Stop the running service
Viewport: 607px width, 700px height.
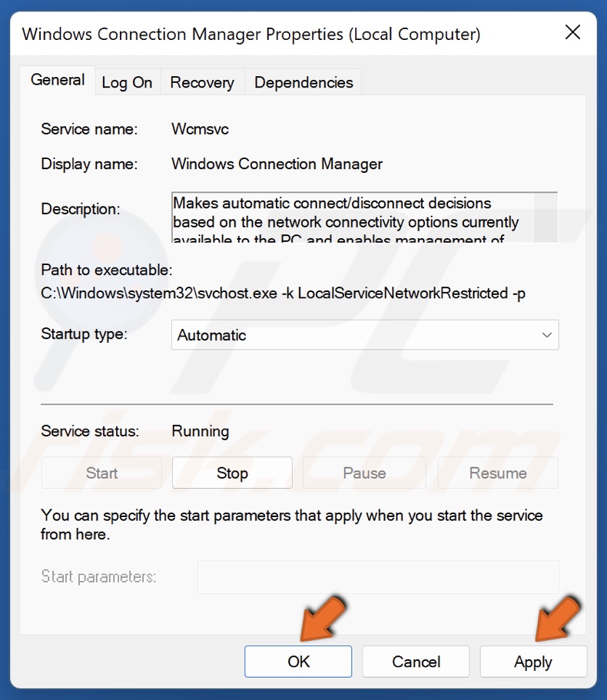click(232, 473)
